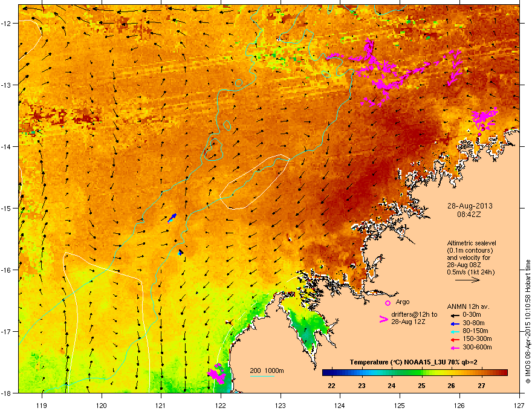
Task: Click the white sea-level contour loop near 122.5E 14.5S
Action: coord(255,182)
